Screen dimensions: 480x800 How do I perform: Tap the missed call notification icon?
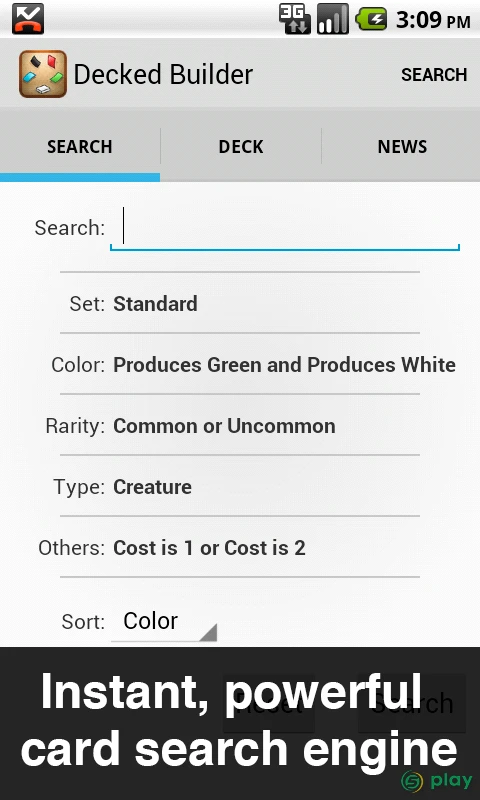(x=28, y=19)
